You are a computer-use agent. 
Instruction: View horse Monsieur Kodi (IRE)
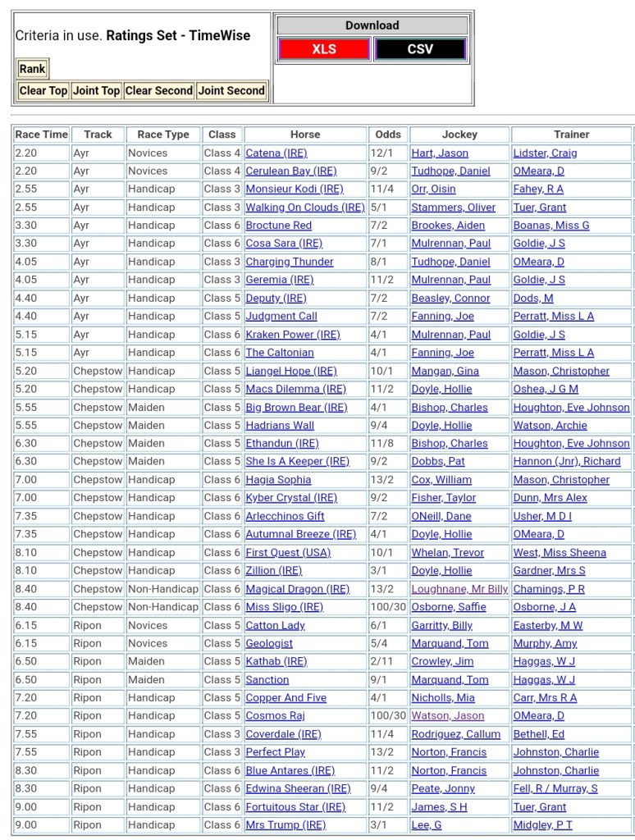click(x=294, y=189)
